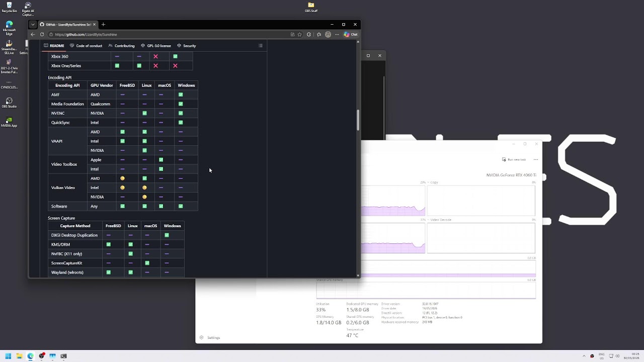Viewport: 644px width, 362px height.
Task: Close the GitHub LizardByte/Sunshine tab
Action: (94, 24)
